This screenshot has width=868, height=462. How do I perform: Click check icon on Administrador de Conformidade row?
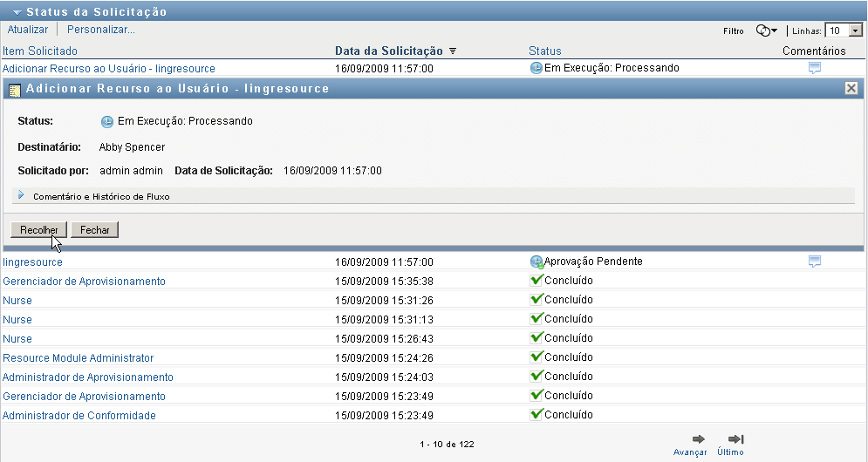(x=537, y=414)
